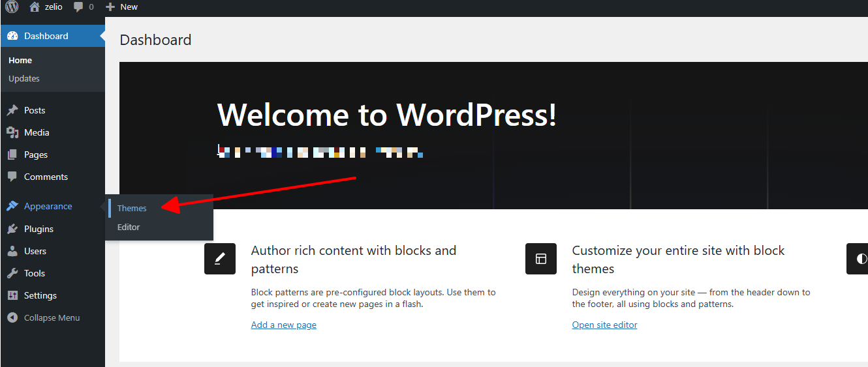The height and width of the screenshot is (367, 868).
Task: Open the Settings menu
Action: click(52, 295)
